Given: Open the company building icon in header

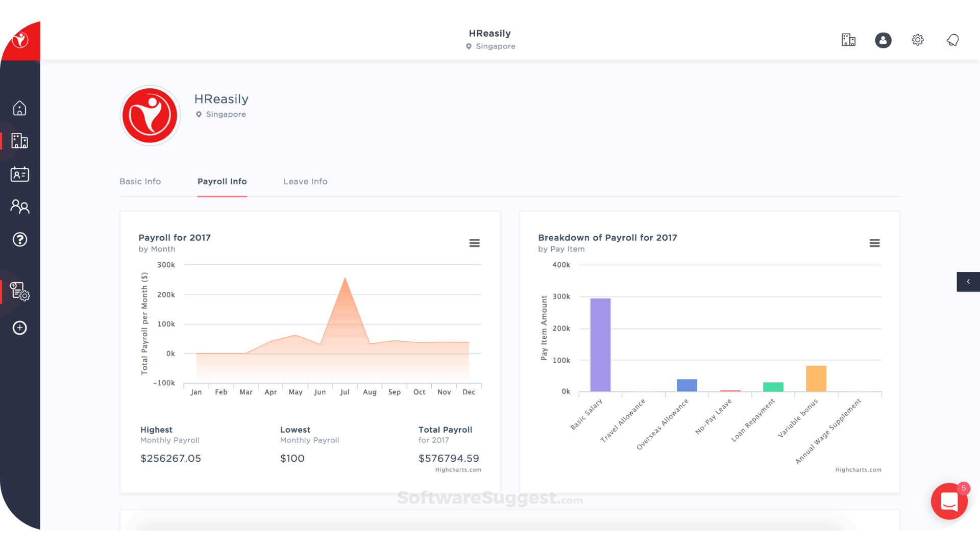Looking at the screenshot, I should 848,40.
